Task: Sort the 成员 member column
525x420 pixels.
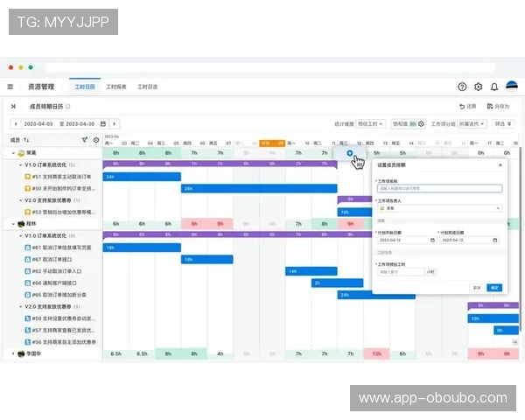Action: tap(26, 140)
